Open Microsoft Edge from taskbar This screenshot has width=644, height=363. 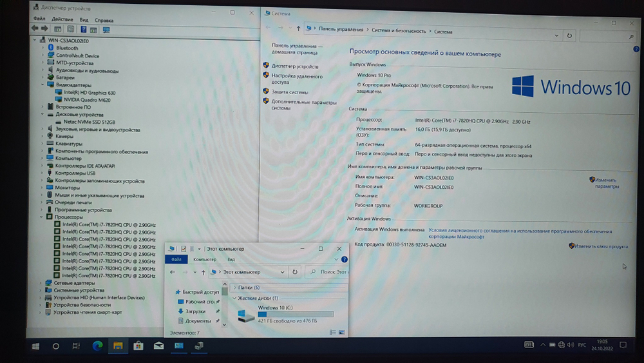coord(97,346)
